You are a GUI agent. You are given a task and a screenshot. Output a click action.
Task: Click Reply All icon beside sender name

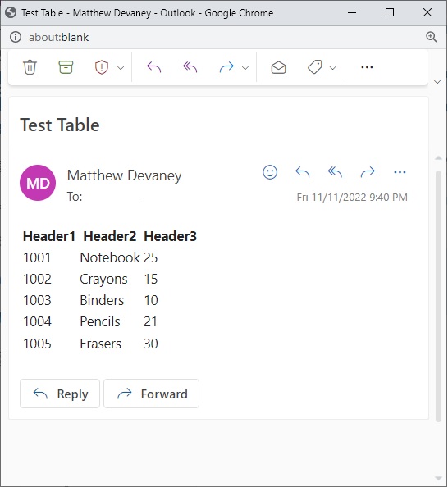tap(335, 171)
